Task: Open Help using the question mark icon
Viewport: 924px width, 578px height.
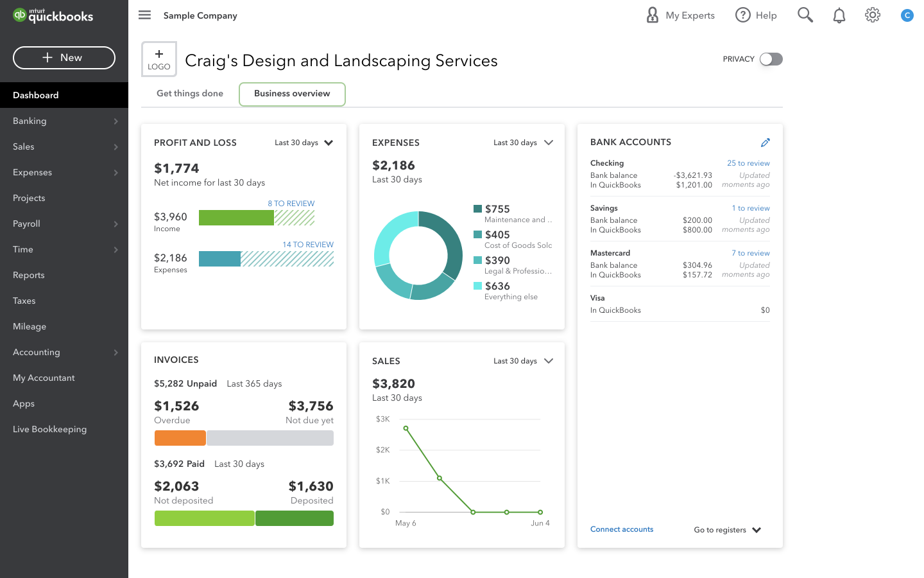Action: pyautogui.click(x=742, y=15)
